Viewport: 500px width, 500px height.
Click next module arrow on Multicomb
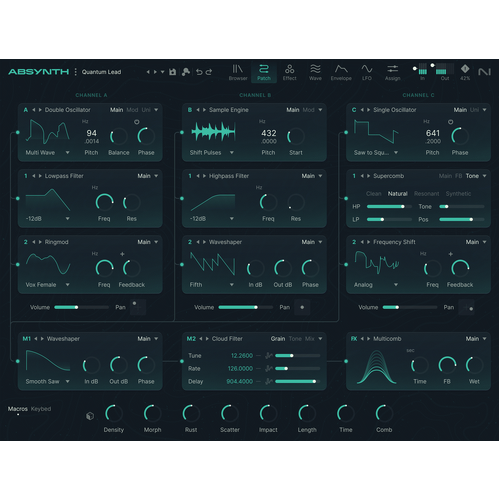368,339
